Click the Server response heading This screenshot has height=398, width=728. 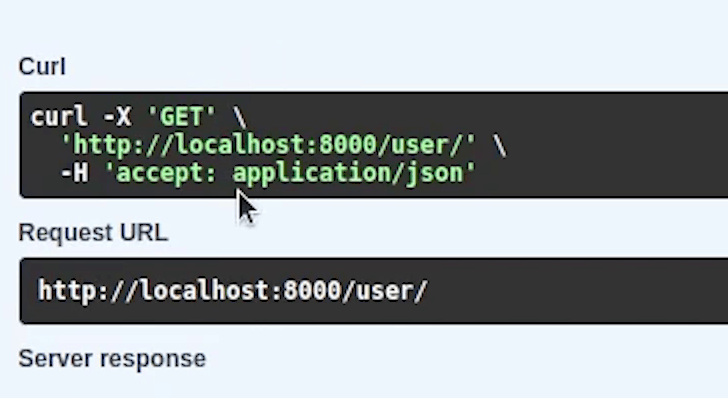click(112, 359)
